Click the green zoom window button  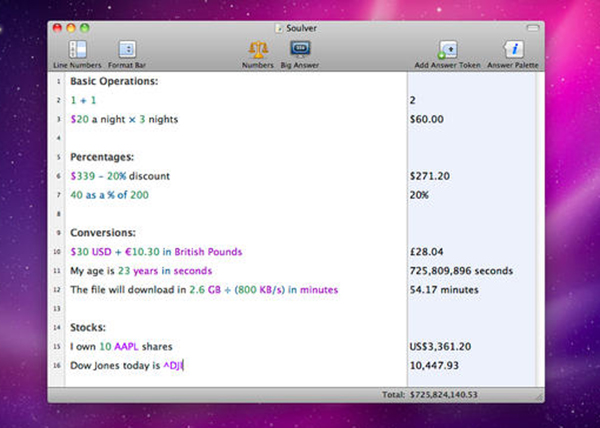(85, 28)
